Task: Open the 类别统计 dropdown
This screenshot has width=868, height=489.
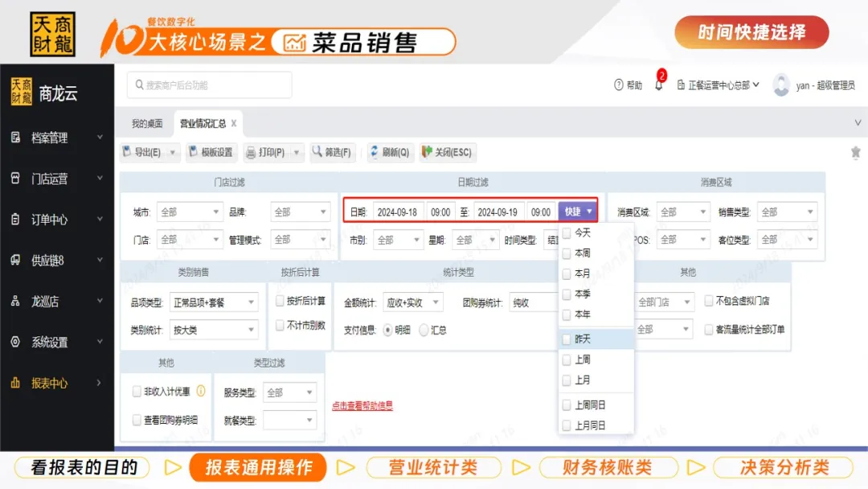Action: 214,330
